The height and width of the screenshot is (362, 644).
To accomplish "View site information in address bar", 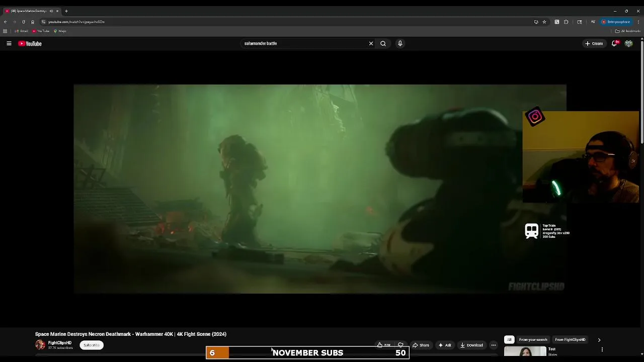I will coord(44,22).
